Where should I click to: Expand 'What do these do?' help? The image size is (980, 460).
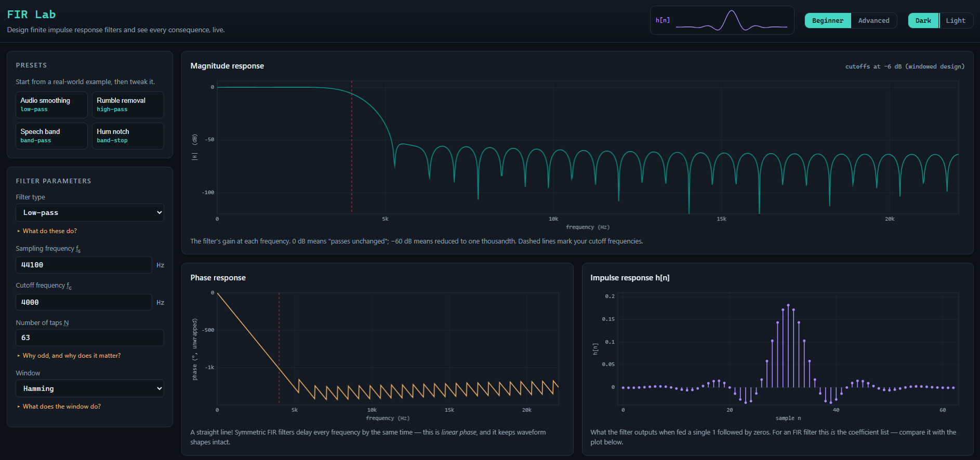point(49,231)
